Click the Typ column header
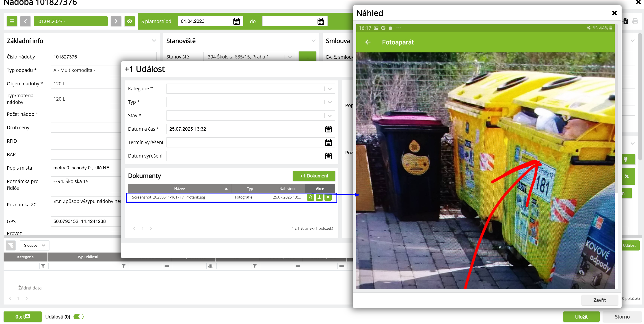This screenshot has width=644, height=324. [250, 188]
